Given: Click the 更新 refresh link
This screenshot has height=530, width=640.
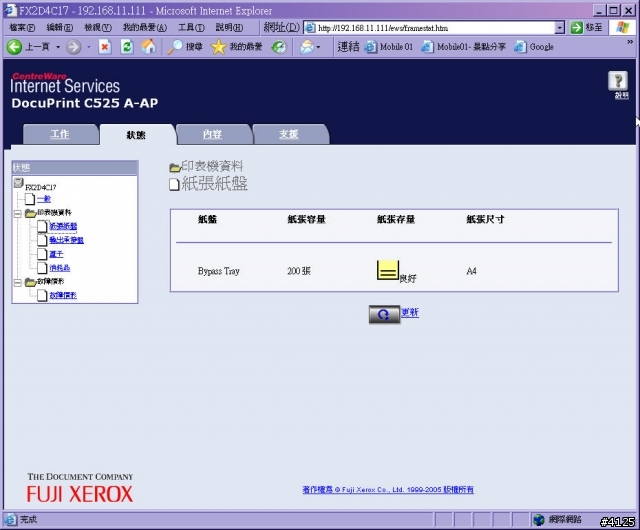Looking at the screenshot, I should click(410, 312).
